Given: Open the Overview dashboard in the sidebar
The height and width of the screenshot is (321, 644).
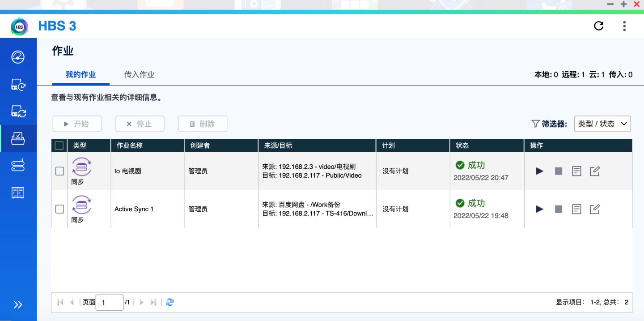Looking at the screenshot, I should click(x=18, y=57).
